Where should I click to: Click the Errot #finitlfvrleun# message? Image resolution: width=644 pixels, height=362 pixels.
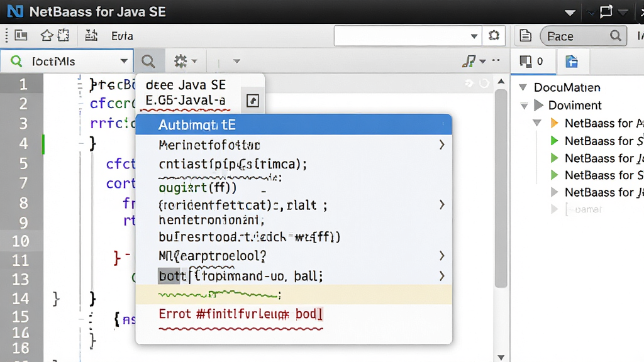[241, 314]
